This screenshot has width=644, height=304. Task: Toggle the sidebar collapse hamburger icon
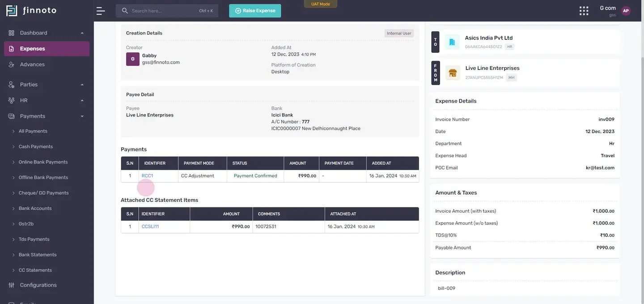point(101,11)
